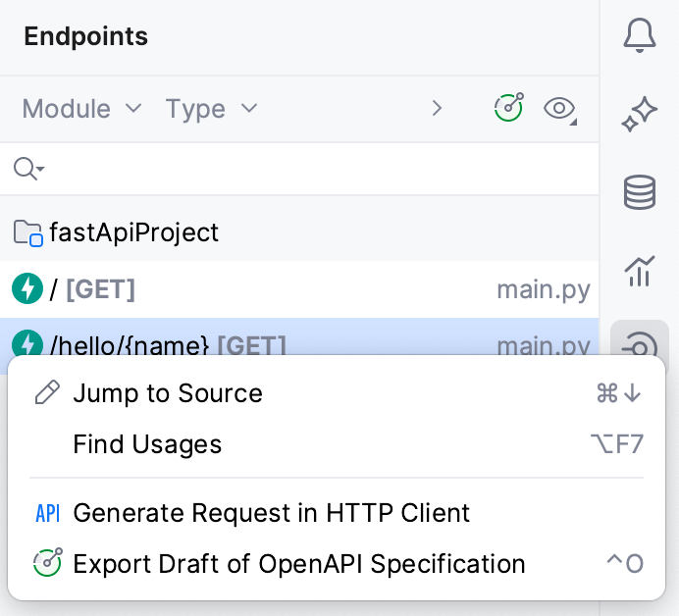Click the Endpoints tool window sidebar icon

(640, 343)
